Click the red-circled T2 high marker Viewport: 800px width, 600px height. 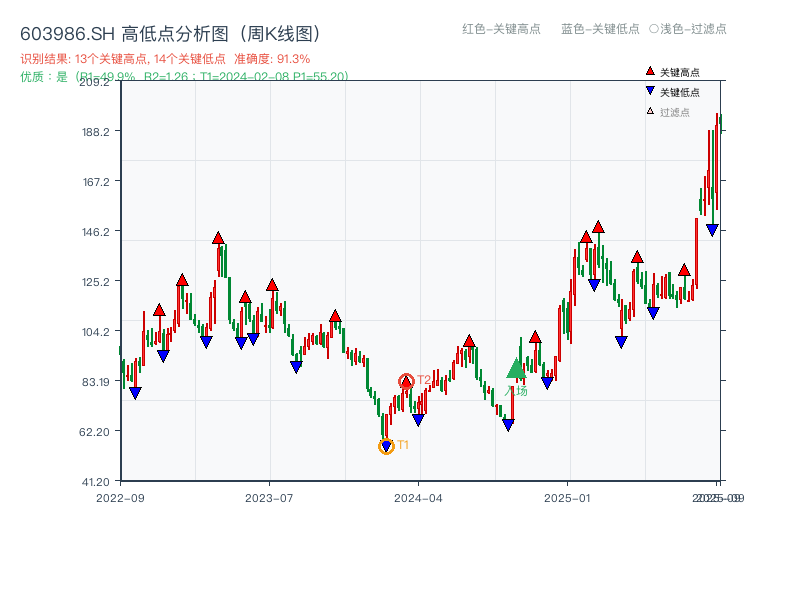pyautogui.click(x=407, y=380)
